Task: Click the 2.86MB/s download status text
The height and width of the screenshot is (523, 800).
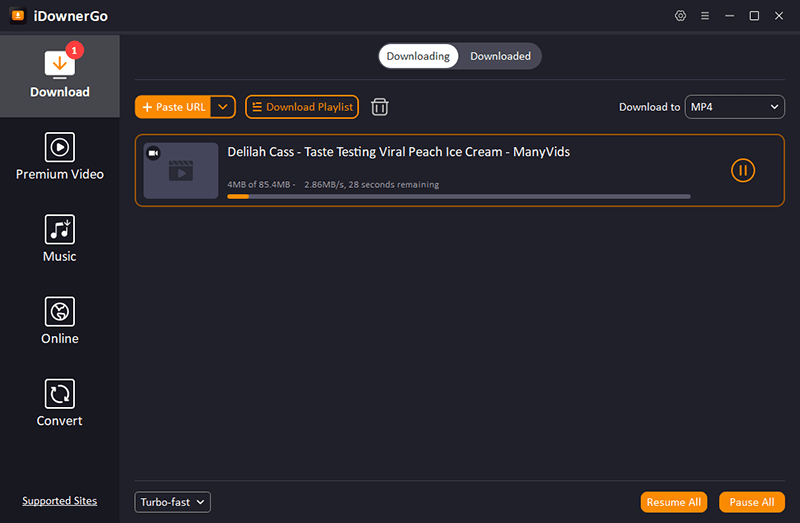Action: (x=371, y=185)
